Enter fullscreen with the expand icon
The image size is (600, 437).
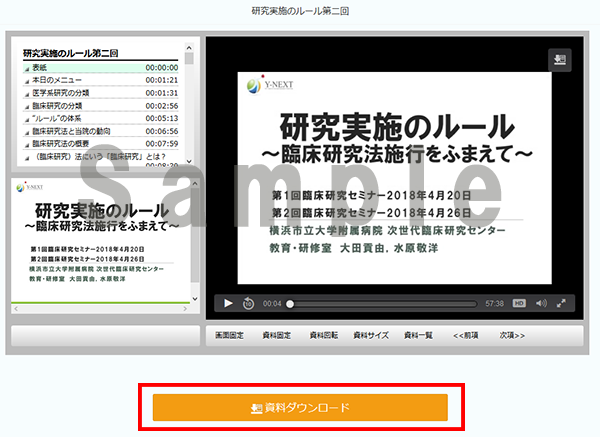(562, 303)
